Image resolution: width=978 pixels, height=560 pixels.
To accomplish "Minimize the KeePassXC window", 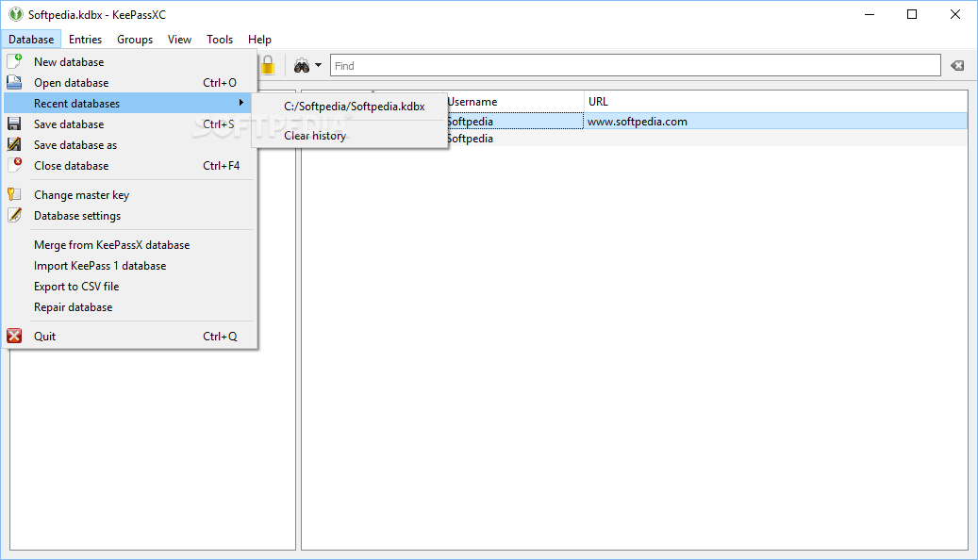I will point(870,14).
